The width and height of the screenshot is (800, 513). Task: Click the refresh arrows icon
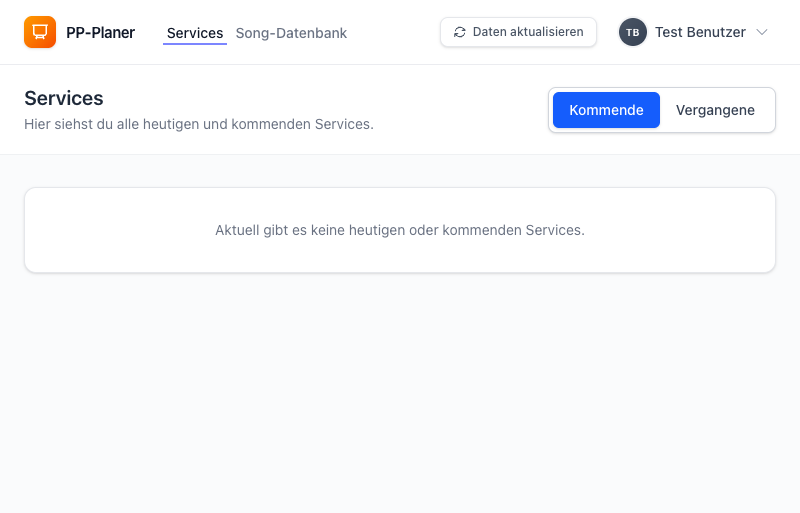click(x=460, y=32)
